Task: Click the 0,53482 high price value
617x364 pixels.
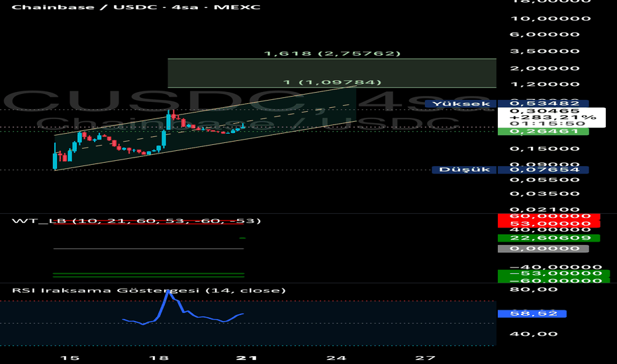Action: coord(544,103)
